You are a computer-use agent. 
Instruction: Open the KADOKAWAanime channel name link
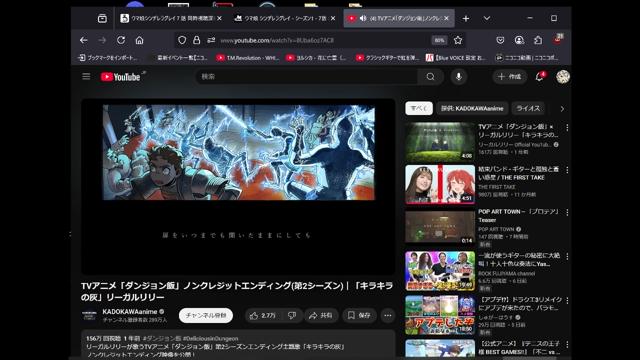tap(129, 311)
